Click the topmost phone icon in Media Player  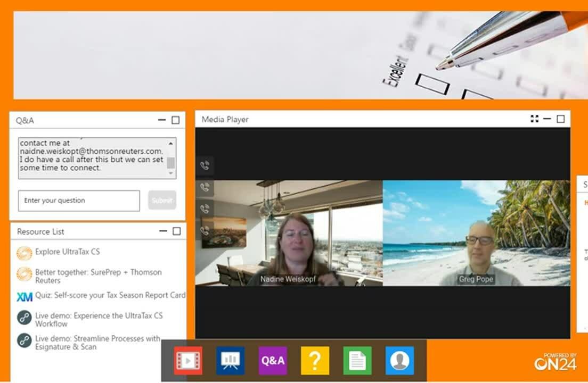point(205,165)
